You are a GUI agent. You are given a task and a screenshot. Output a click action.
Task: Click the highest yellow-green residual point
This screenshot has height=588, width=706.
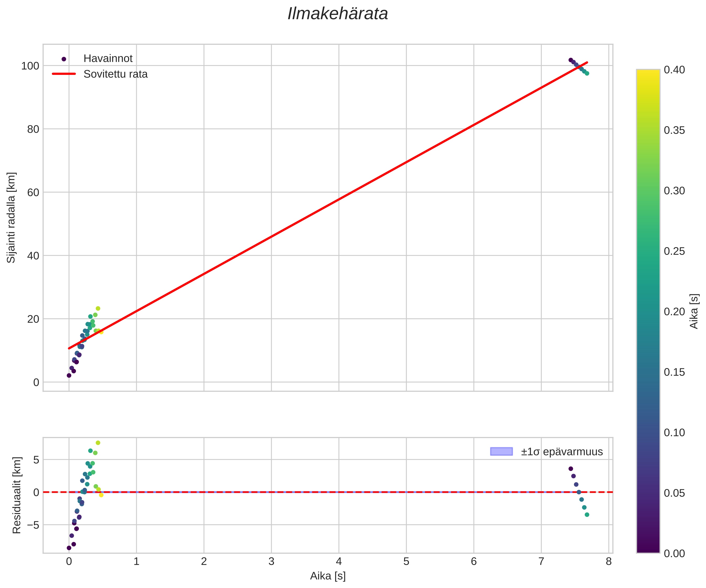(98, 443)
